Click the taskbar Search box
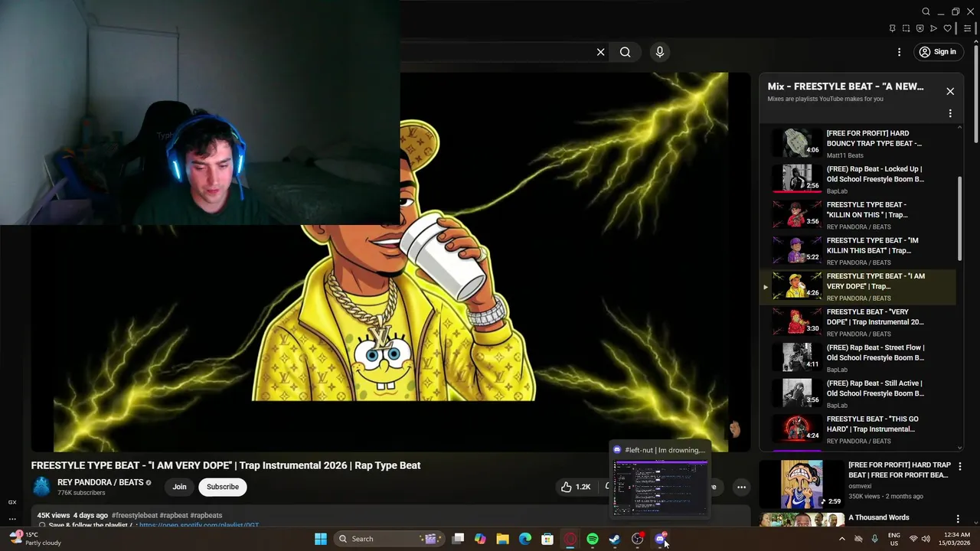This screenshot has height=551, width=980. click(x=387, y=539)
